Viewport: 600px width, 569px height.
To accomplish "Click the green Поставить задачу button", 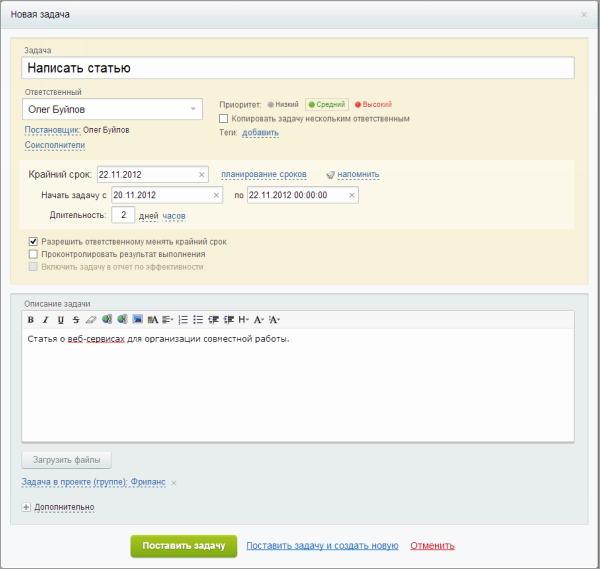I will tap(183, 545).
